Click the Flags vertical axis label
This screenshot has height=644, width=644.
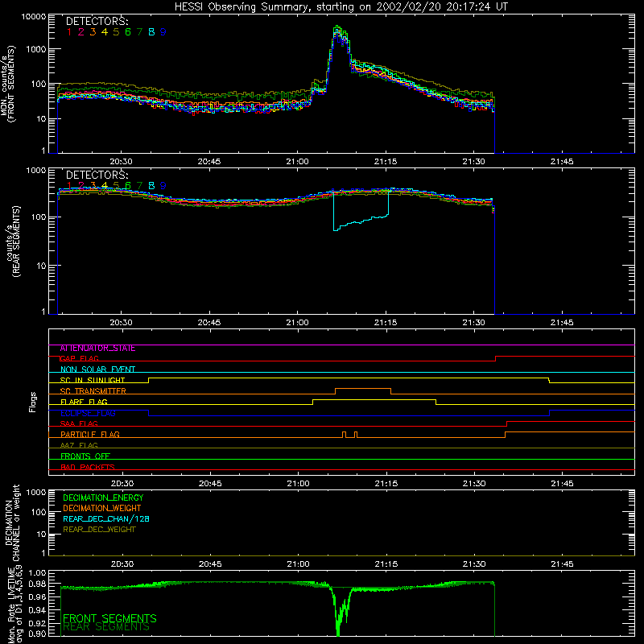(x=33, y=402)
